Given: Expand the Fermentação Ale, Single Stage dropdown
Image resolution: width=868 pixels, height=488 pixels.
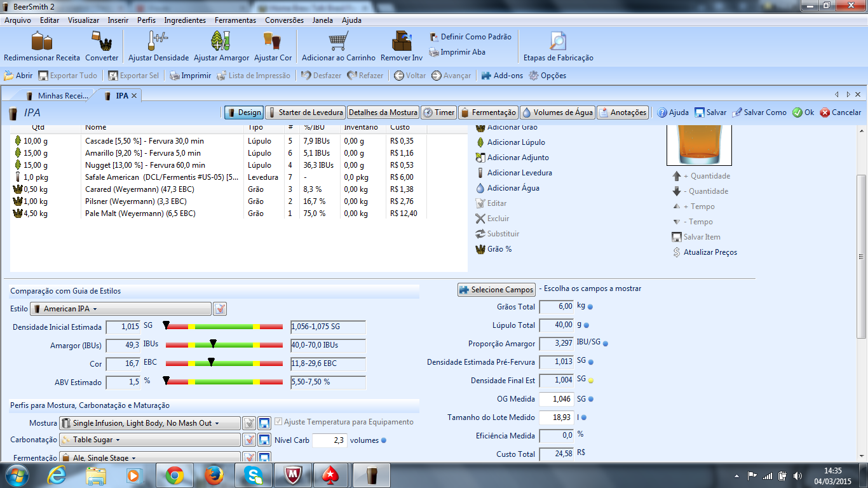Looking at the screenshot, I should coord(149,457).
